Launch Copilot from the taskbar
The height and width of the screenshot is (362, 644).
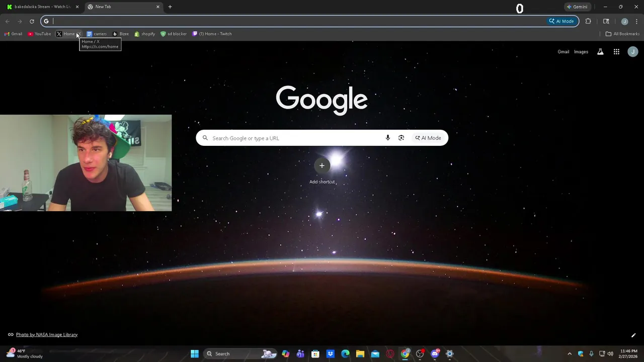pyautogui.click(x=286, y=353)
